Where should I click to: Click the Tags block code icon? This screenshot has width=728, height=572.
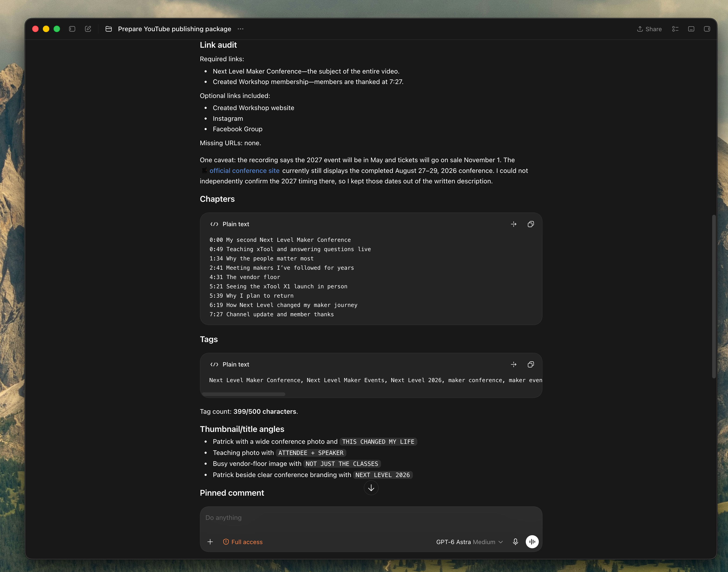pos(214,364)
